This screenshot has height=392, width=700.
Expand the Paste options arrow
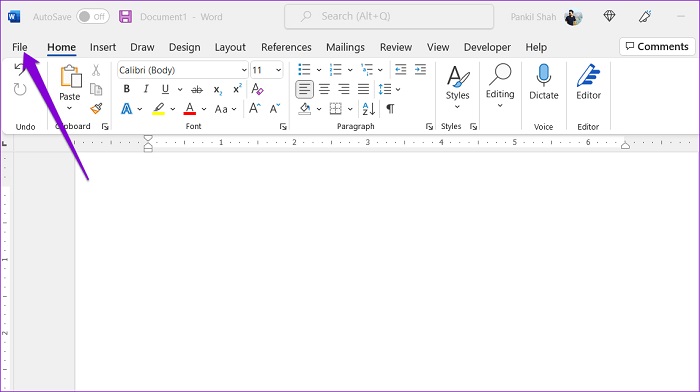69,108
